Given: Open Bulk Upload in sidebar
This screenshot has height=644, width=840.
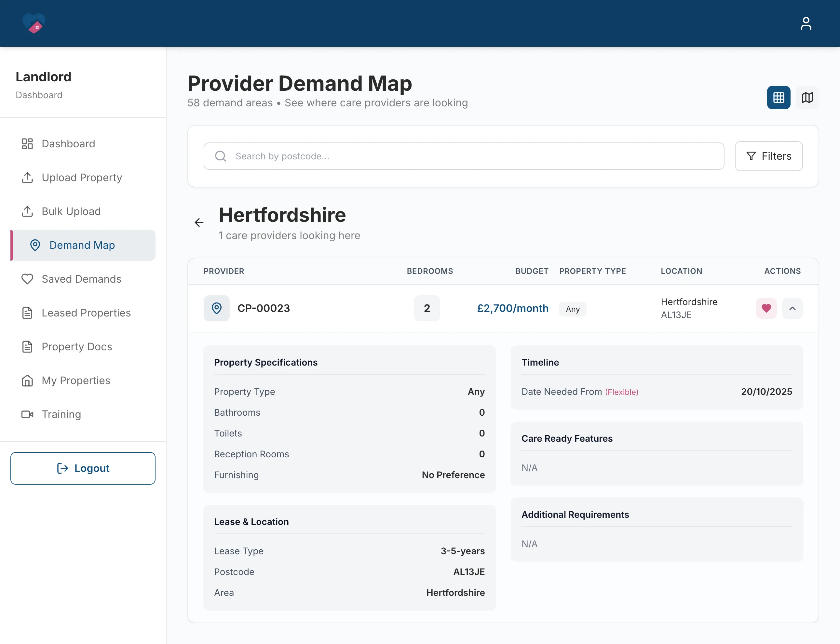Looking at the screenshot, I should [x=83, y=211].
